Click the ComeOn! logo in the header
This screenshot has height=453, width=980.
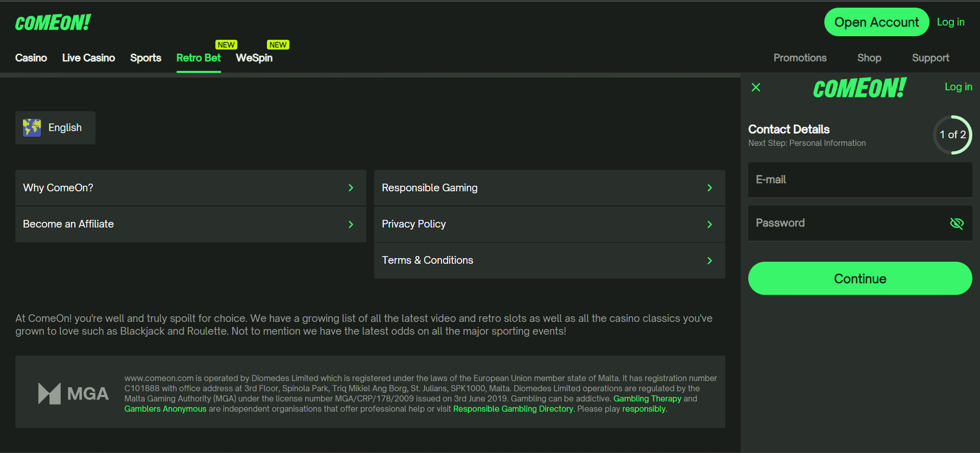(53, 23)
